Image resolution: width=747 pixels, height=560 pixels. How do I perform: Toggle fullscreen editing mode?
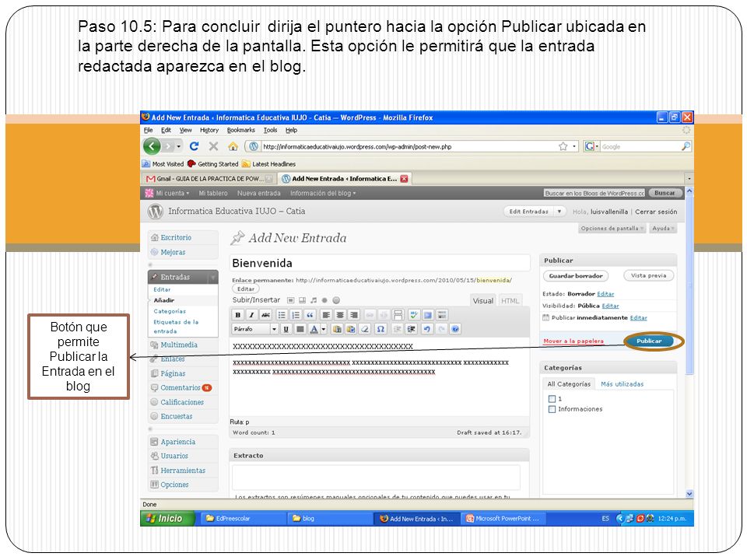428,315
